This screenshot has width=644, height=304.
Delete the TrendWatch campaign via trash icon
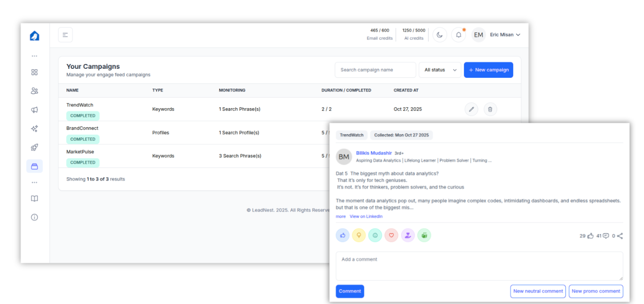[490, 109]
